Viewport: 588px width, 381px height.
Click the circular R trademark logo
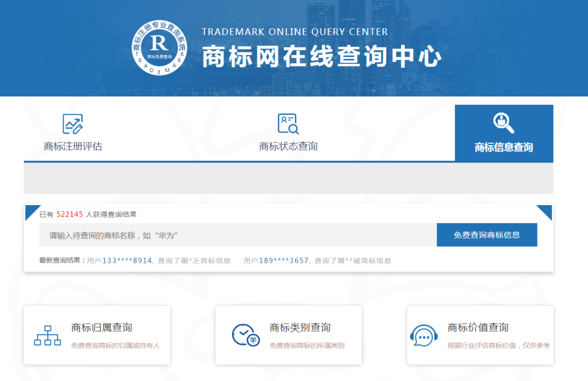pos(159,52)
